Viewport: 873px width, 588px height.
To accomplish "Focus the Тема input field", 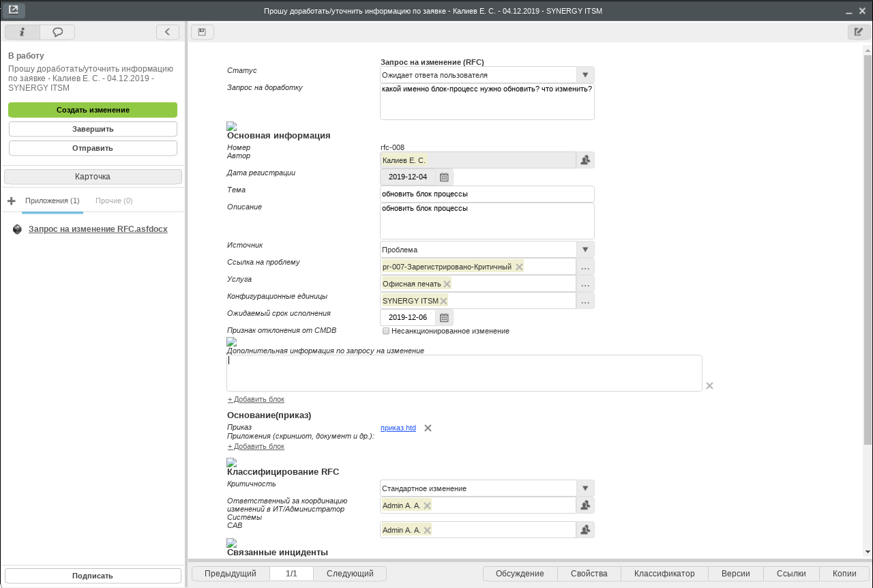I will [x=487, y=194].
